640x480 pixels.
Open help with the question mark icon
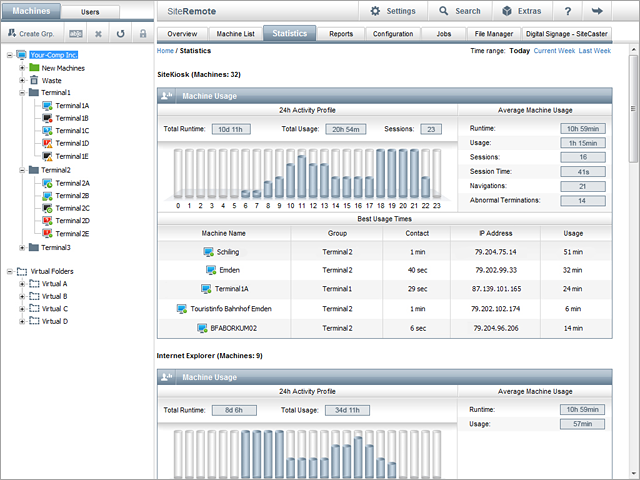pos(568,11)
